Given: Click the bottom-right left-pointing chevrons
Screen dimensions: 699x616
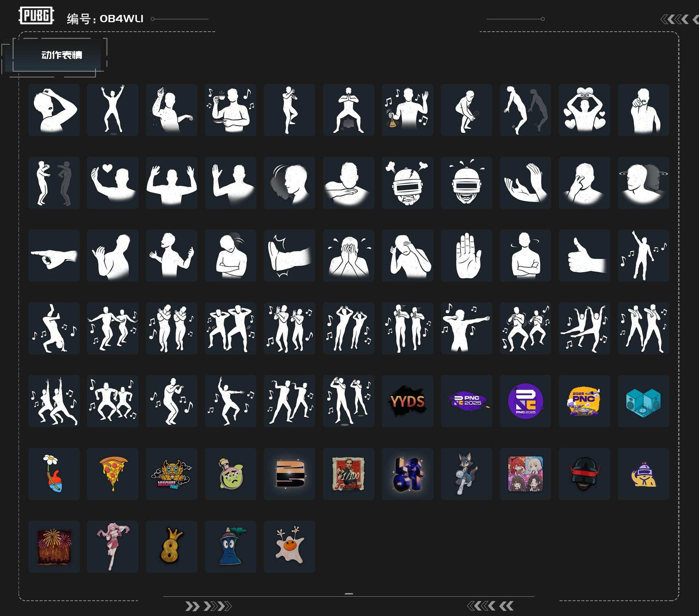Looking at the screenshot, I should 490,606.
